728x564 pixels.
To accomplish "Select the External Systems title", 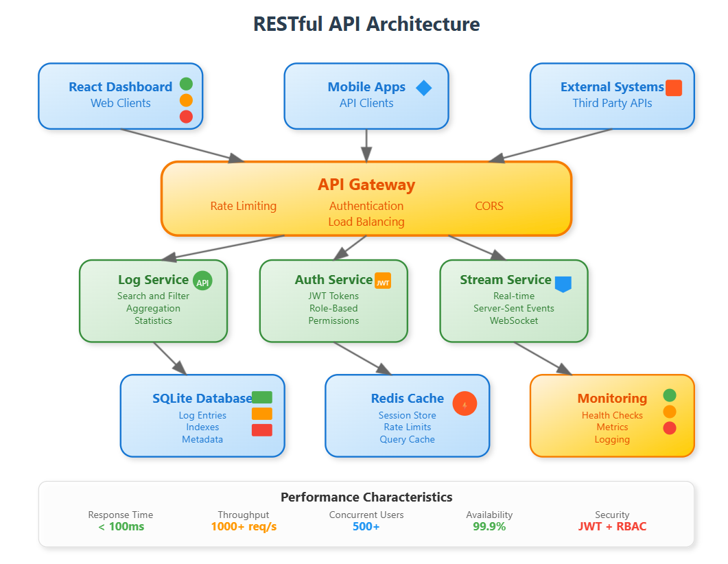I will (612, 87).
